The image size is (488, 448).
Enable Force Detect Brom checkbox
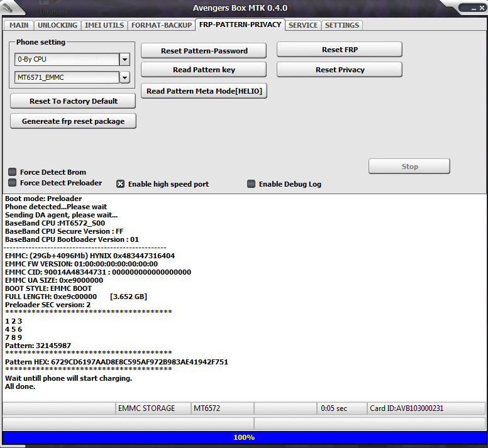coord(13,172)
